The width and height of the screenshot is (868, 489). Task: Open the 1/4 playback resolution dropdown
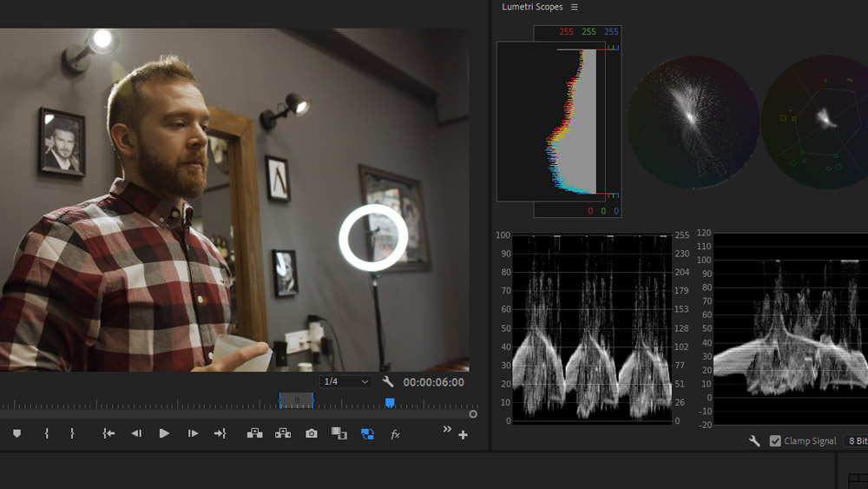point(345,382)
